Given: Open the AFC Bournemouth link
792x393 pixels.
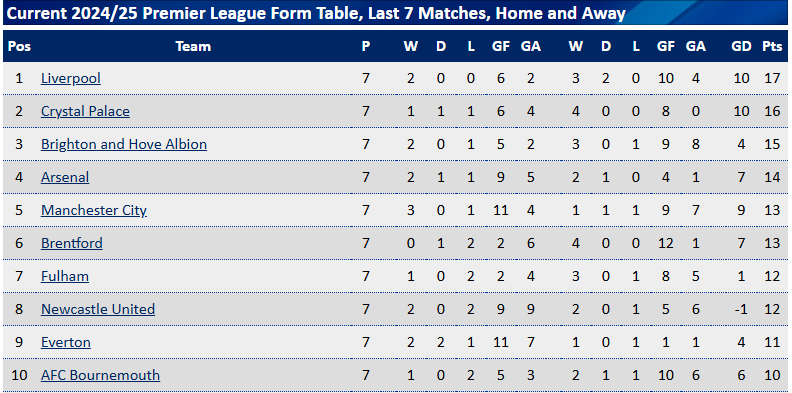Looking at the screenshot, I should pyautogui.click(x=101, y=375).
